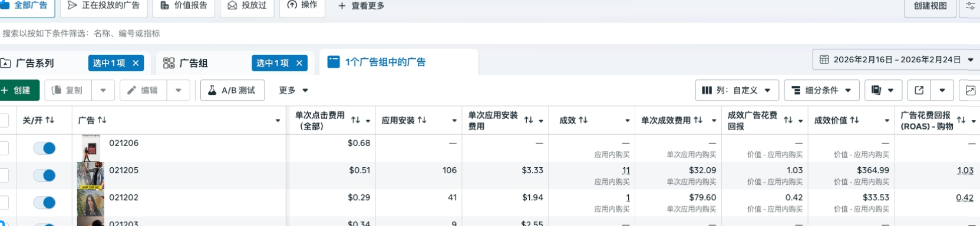The height and width of the screenshot is (226, 980).
Task: Sort by 成效价值 column
Action: [854, 120]
